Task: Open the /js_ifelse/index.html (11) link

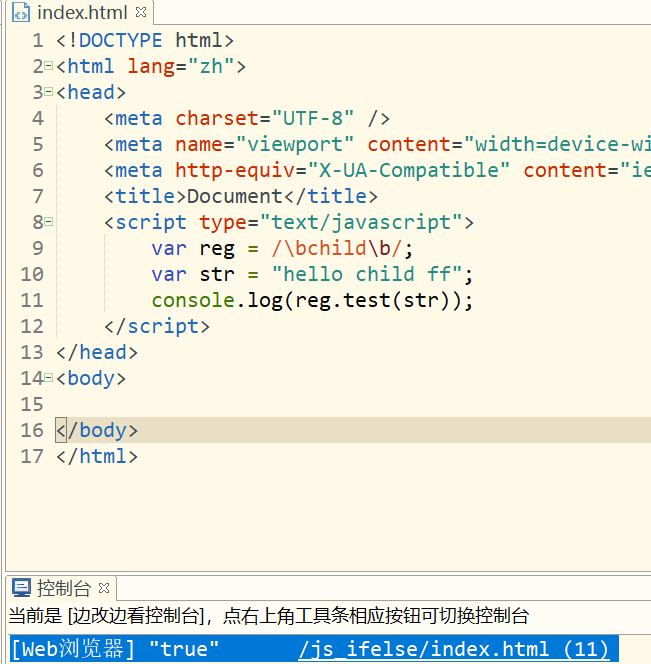Action: point(453,649)
